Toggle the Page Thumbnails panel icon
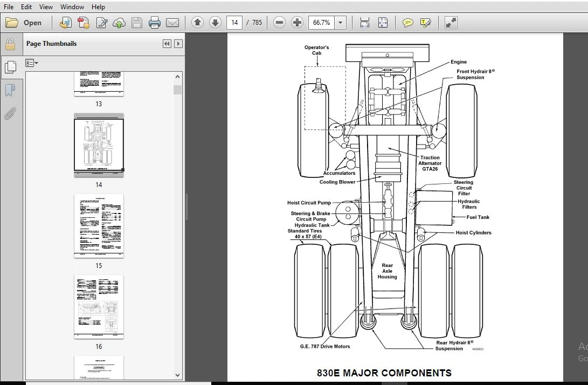Image resolution: width=588 pixels, height=385 pixels. (x=10, y=67)
